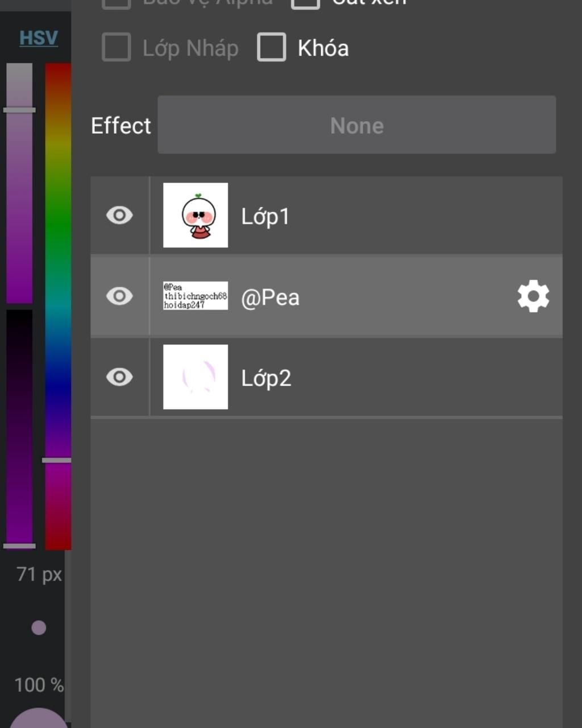
Task: Tick the Lớp Nháp checkbox
Action: [x=117, y=47]
